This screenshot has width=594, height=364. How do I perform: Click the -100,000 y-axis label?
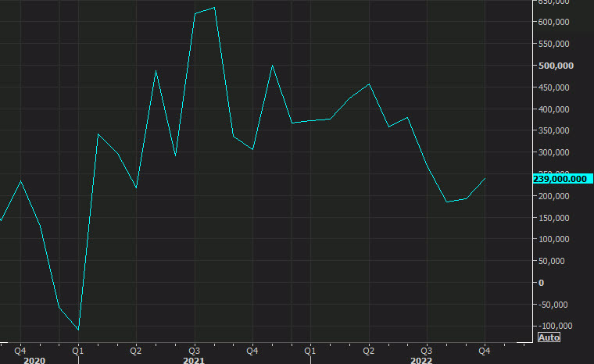click(x=555, y=326)
